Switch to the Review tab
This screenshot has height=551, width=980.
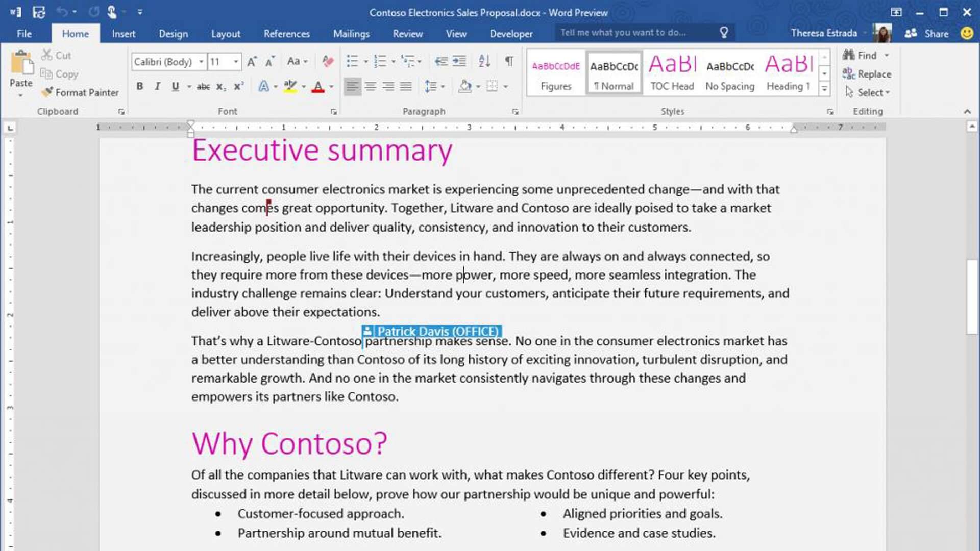407,34
